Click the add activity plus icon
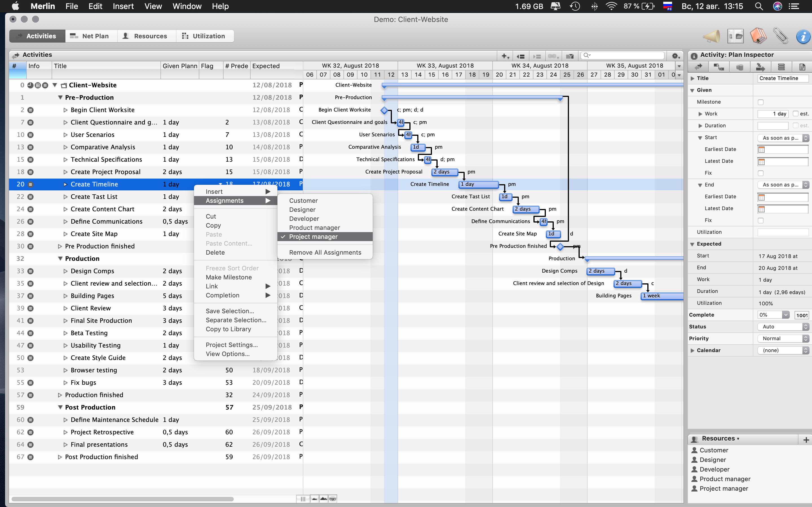The image size is (812, 507). coord(505,56)
